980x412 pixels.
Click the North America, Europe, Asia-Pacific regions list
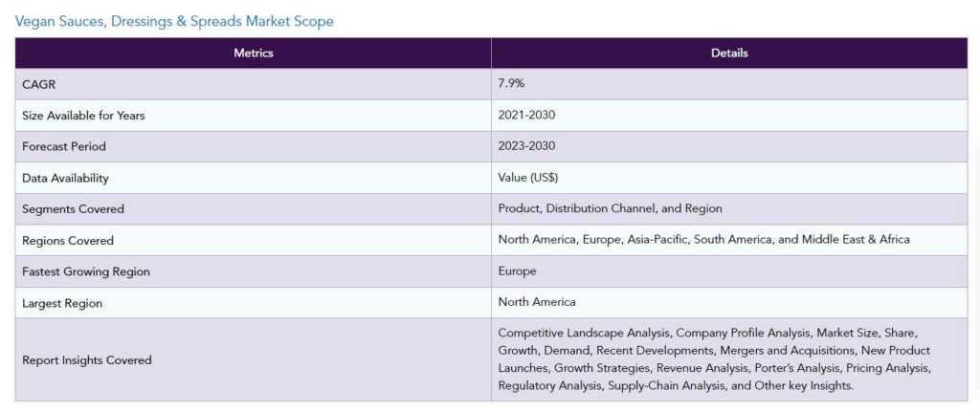(703, 240)
